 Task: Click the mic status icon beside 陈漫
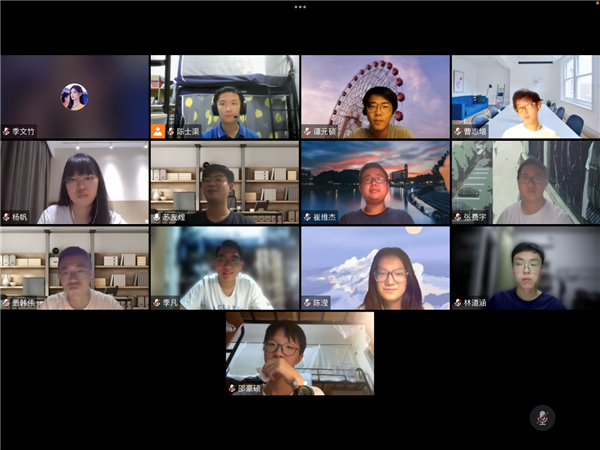pyautogui.click(x=308, y=302)
